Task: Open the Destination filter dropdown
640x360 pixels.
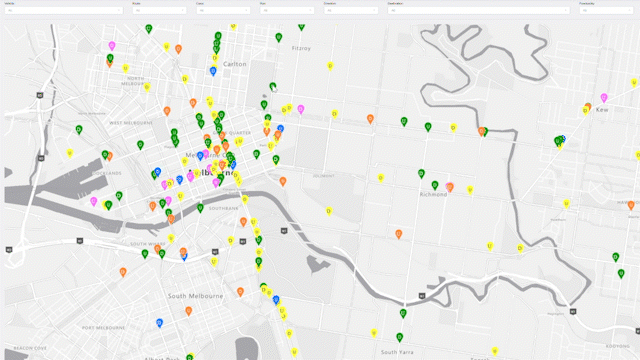Action: [x=478, y=10]
